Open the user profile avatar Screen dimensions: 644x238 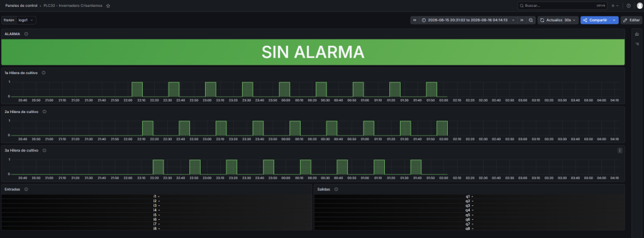[x=640, y=6]
